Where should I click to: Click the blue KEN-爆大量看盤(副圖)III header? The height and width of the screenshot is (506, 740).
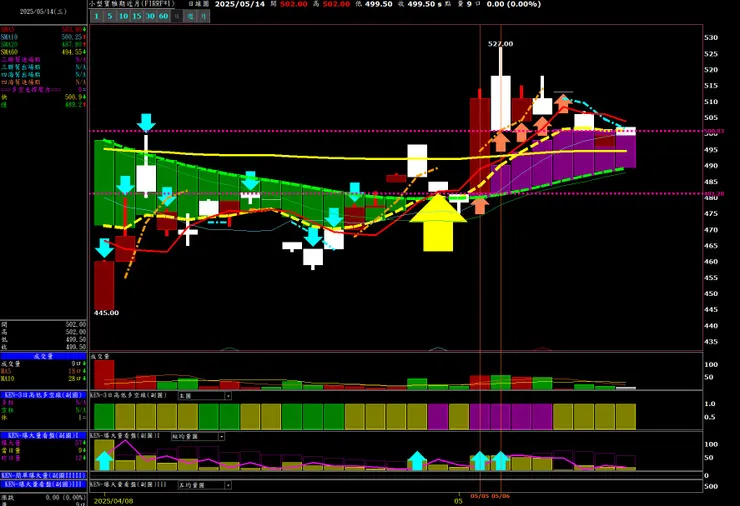click(x=43, y=484)
